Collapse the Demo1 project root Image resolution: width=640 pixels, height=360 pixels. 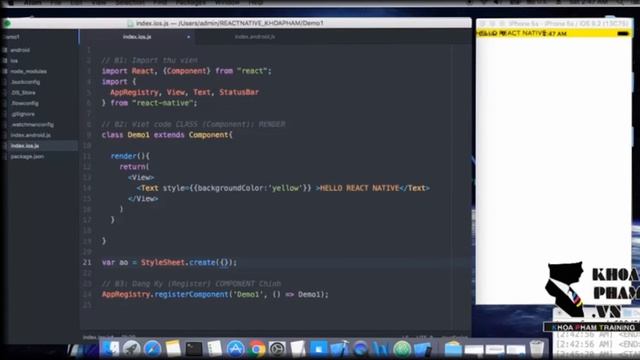[12, 37]
